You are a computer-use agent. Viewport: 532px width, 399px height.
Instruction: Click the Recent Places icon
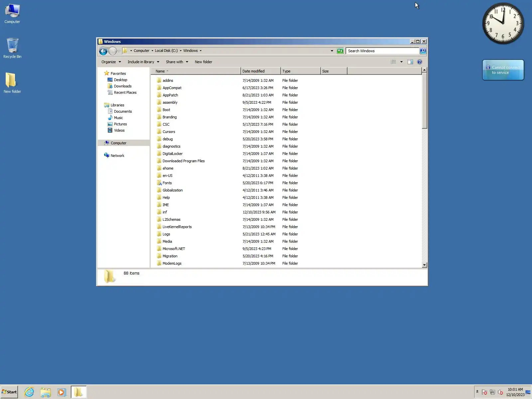pos(110,92)
